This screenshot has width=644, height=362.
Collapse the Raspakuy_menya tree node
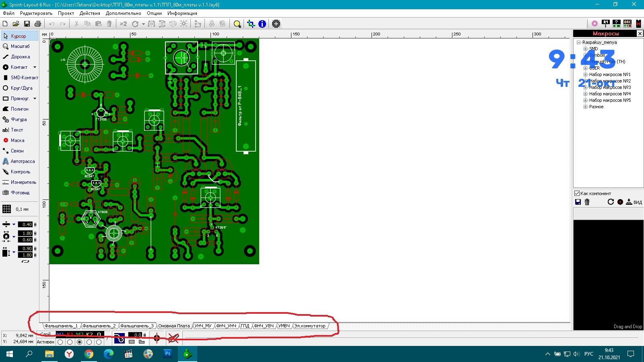579,42
